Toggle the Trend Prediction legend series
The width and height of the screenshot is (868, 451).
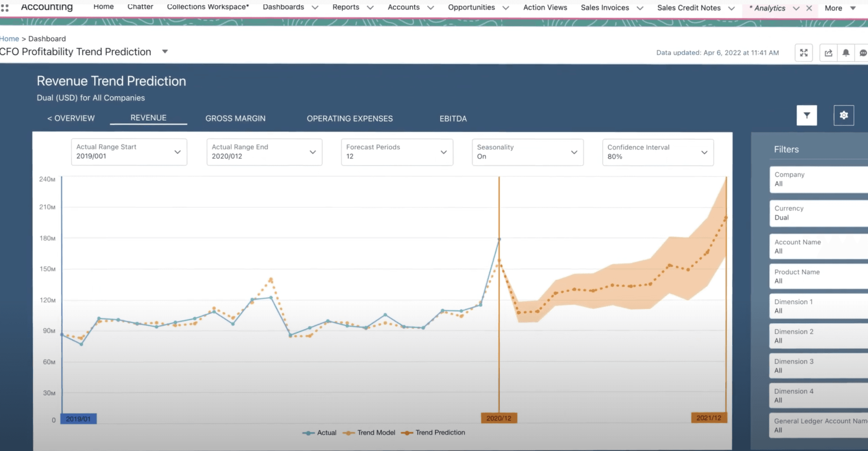[x=433, y=433]
